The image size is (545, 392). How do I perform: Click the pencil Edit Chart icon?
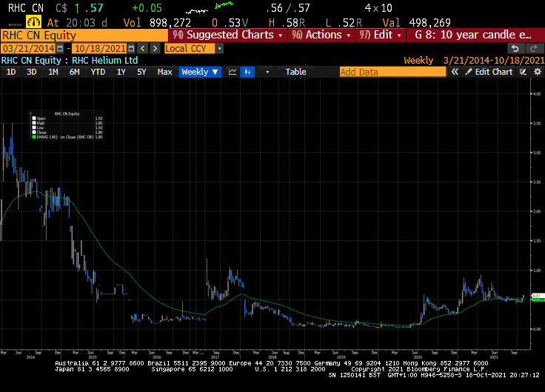pos(468,72)
